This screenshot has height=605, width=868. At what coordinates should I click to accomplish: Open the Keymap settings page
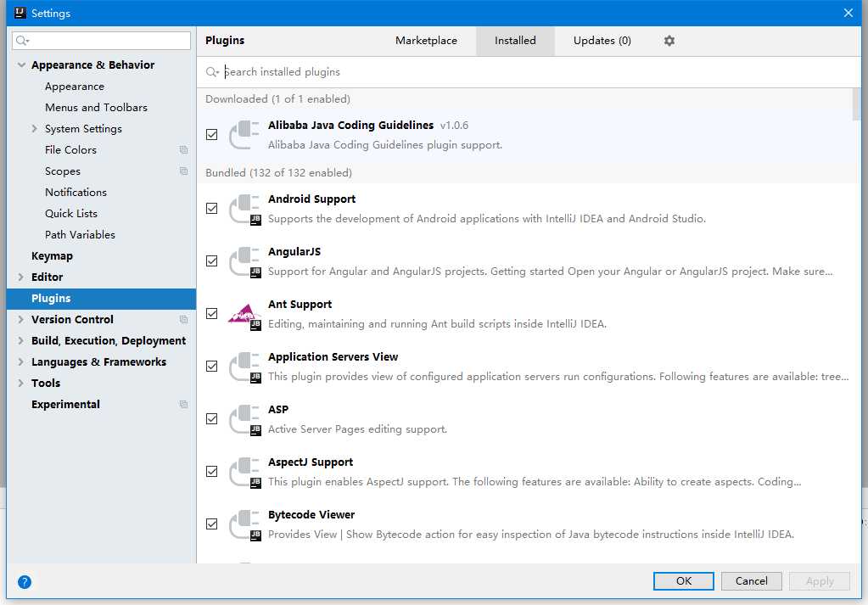[x=52, y=256]
